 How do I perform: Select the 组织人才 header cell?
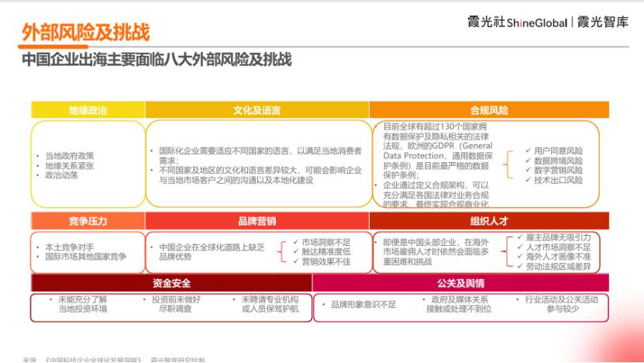pyautogui.click(x=489, y=221)
